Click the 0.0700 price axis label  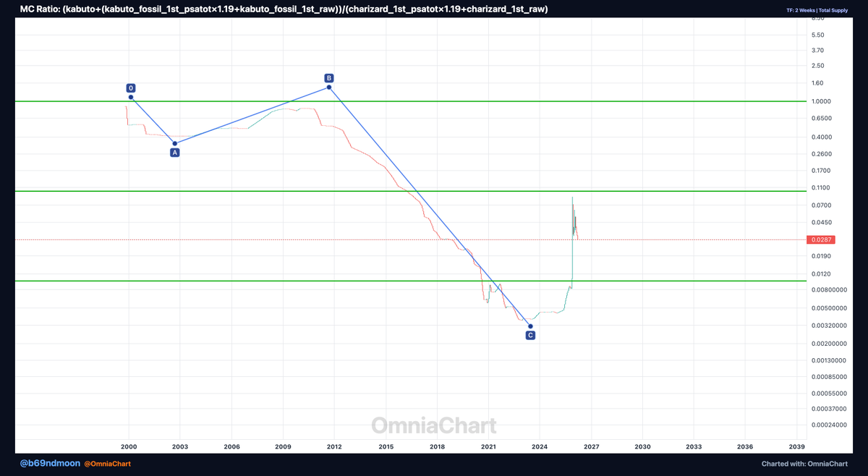[822, 205]
